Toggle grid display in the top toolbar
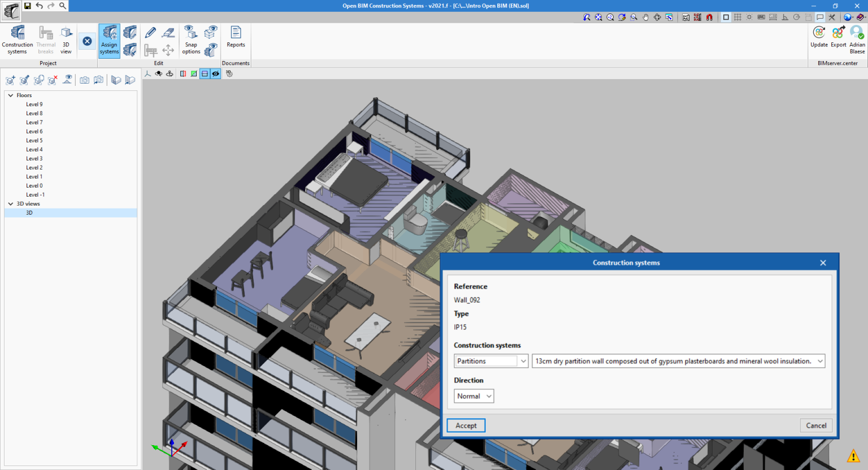868x470 pixels. click(x=738, y=18)
